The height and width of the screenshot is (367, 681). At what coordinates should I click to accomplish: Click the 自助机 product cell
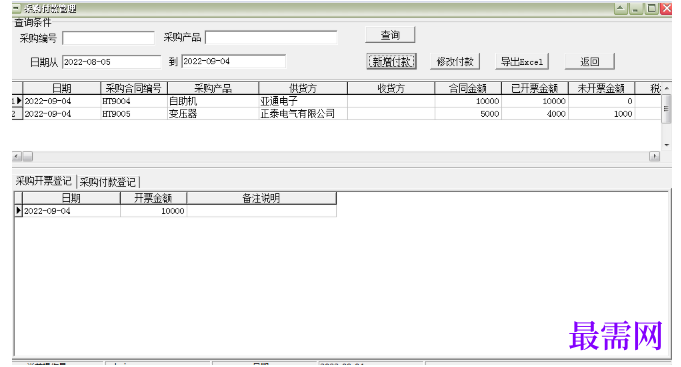coord(213,101)
